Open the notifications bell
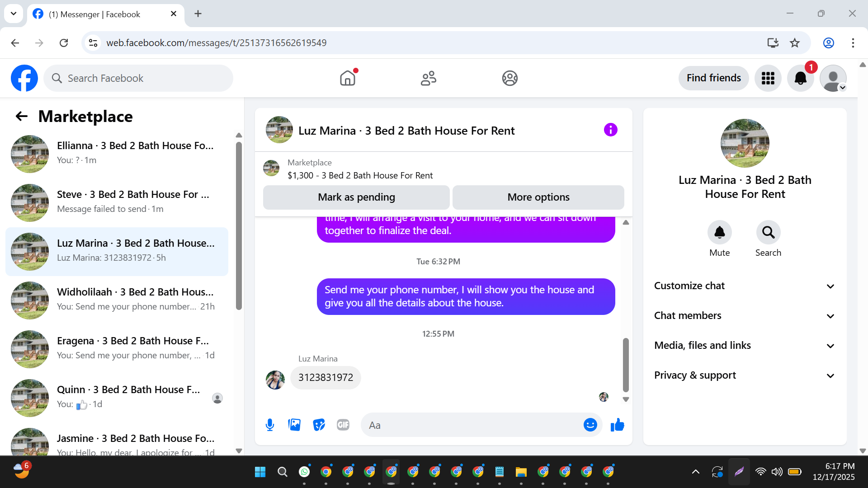The height and width of the screenshot is (488, 868). 800,78
